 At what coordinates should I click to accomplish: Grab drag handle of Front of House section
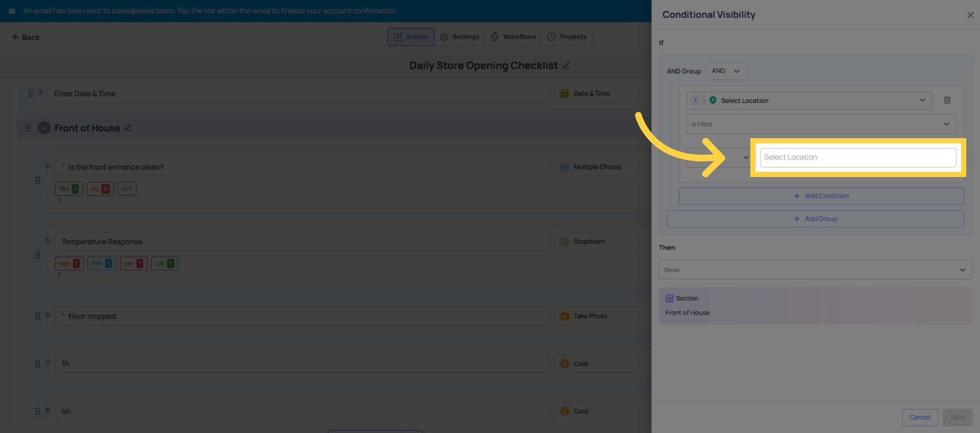click(29, 128)
